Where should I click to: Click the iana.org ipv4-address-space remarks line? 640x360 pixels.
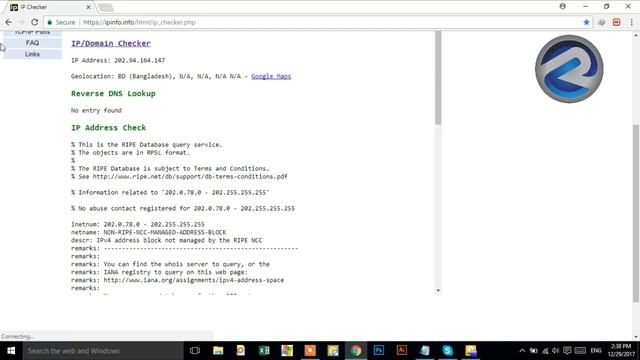177,280
